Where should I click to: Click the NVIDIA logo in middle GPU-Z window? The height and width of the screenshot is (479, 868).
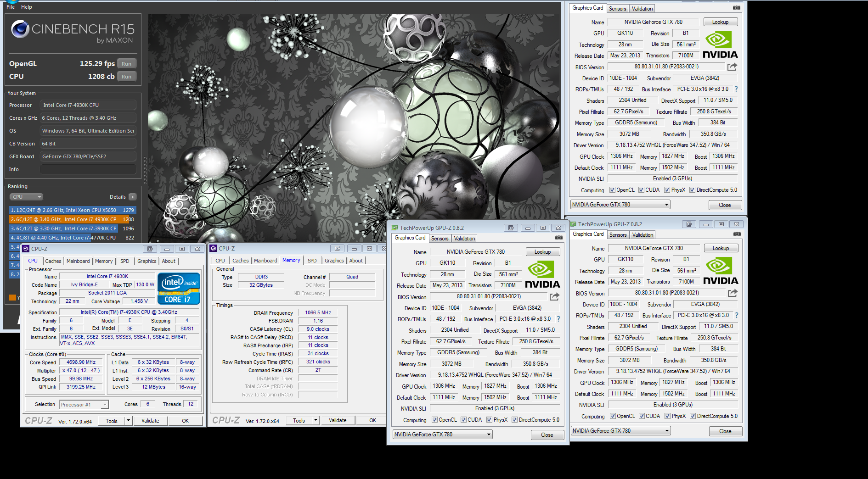[542, 274]
